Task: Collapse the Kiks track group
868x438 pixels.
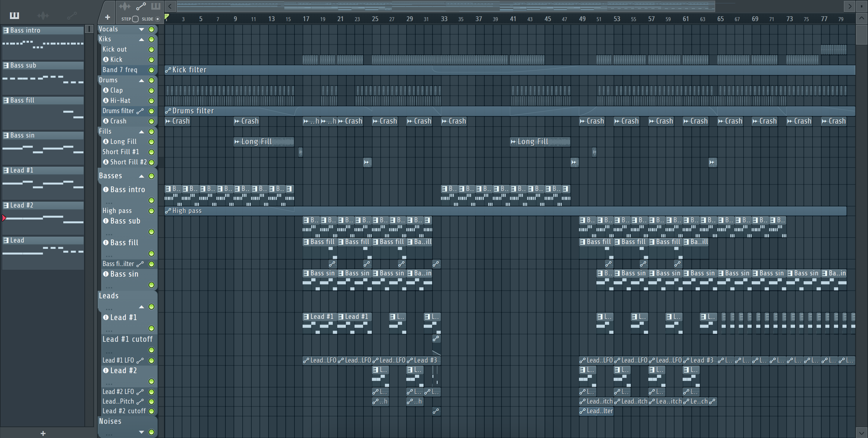Action: pyautogui.click(x=142, y=40)
